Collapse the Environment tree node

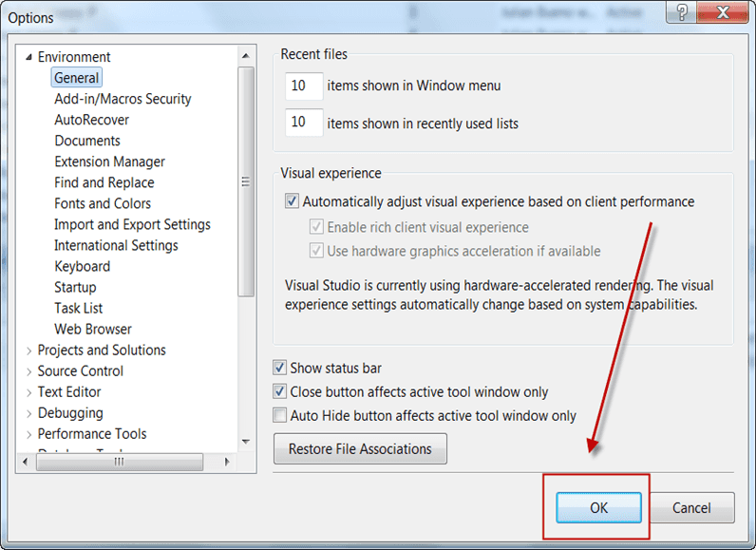[28, 57]
